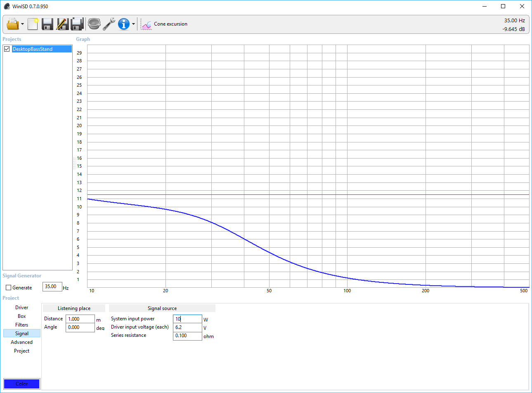
Task: Click the Angle input field
Action: pos(80,327)
